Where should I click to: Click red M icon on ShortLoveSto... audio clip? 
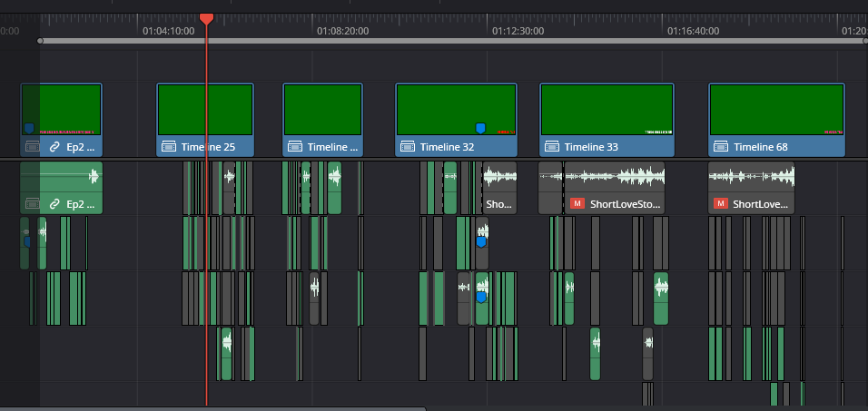pos(577,203)
